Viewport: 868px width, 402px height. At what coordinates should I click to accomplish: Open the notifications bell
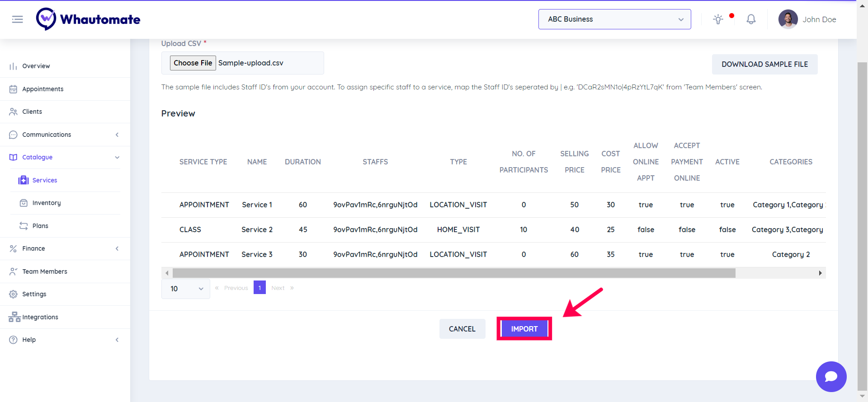[751, 19]
